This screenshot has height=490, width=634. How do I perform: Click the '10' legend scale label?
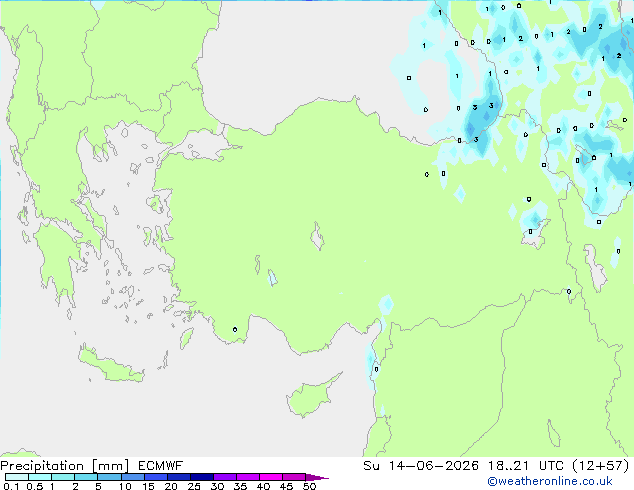125,486
